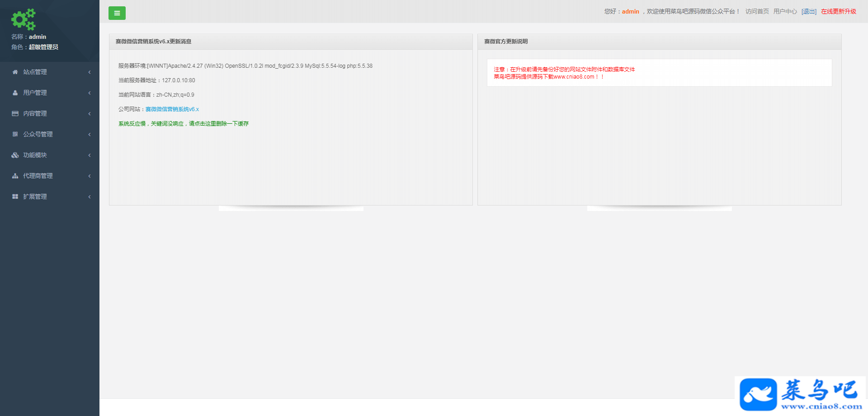Open the 用户管理 menu
The image size is (868, 416).
50,93
